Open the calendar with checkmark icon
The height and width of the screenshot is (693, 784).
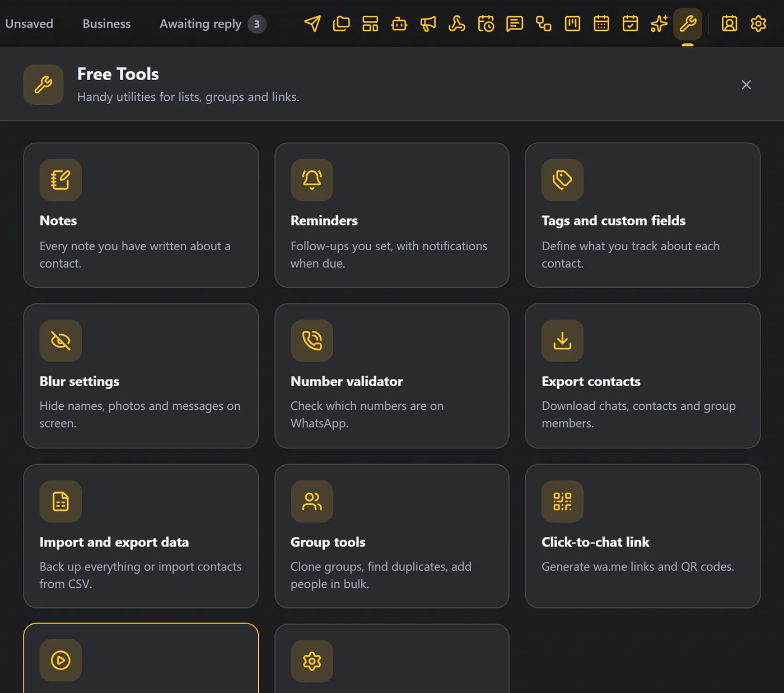[631, 24]
